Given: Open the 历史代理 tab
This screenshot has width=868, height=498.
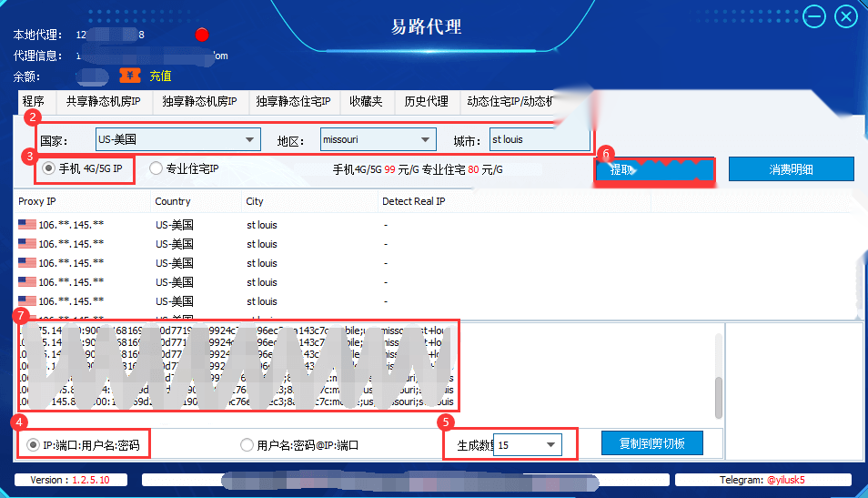Looking at the screenshot, I should [x=426, y=101].
